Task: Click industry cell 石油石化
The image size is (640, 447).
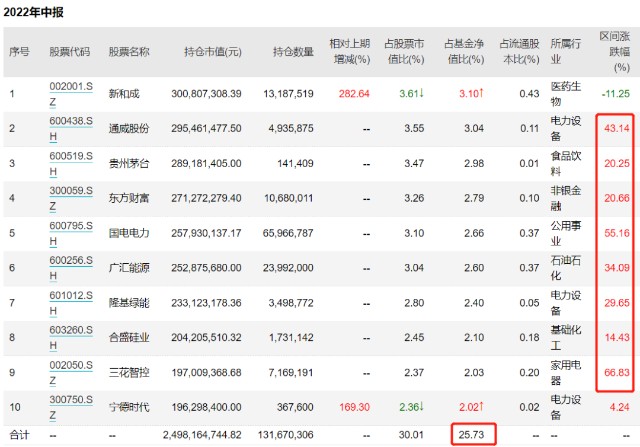Action: point(565,268)
